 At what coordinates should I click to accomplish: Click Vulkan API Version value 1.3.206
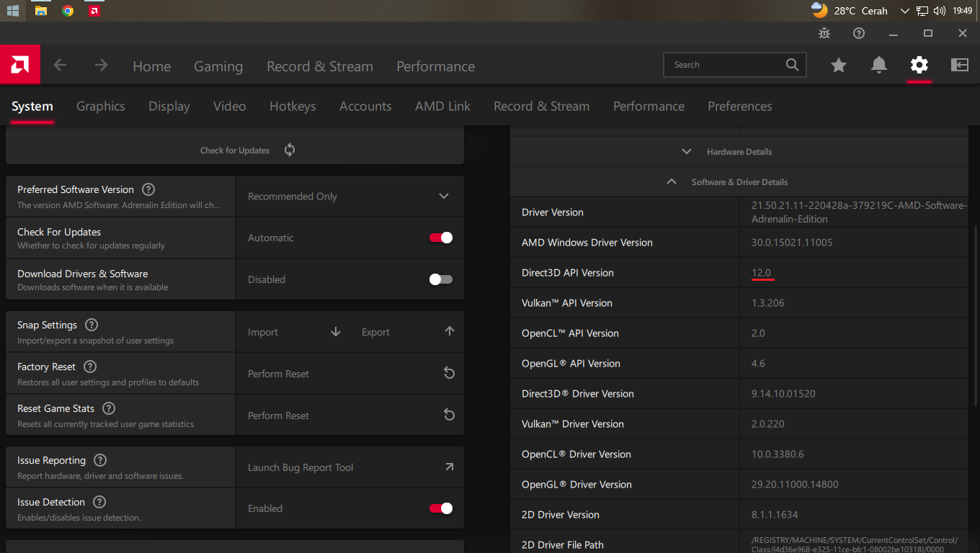tap(768, 303)
